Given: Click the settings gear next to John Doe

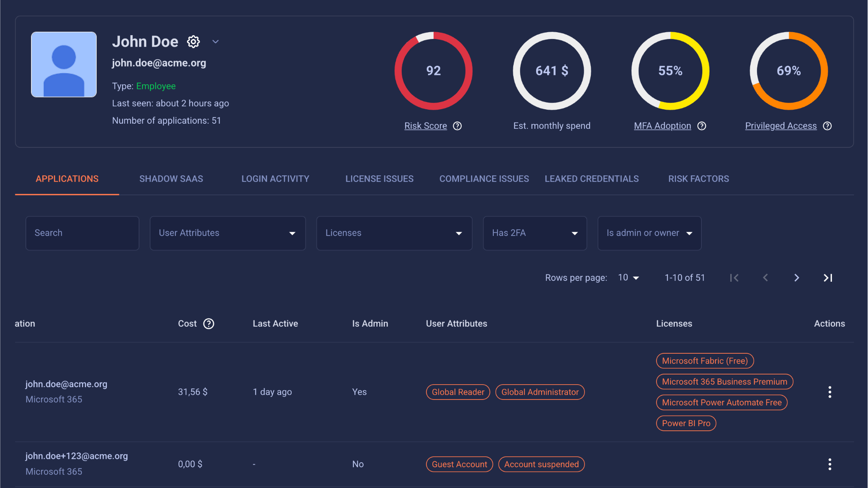Looking at the screenshot, I should tap(194, 42).
